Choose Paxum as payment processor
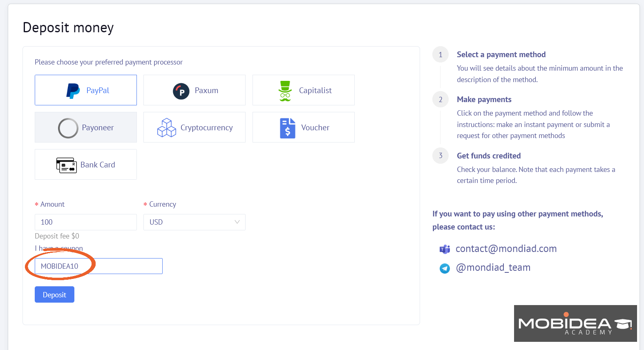The width and height of the screenshot is (644, 350). [195, 90]
